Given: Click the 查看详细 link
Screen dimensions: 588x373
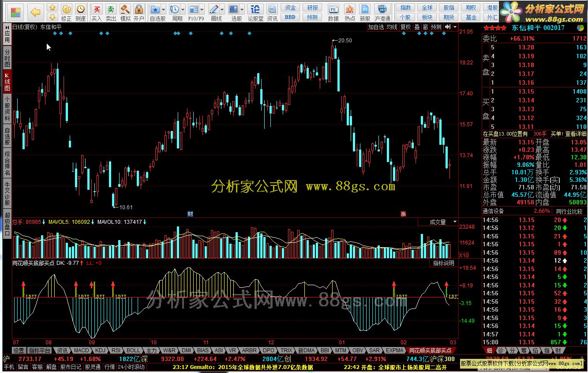Looking at the screenshot, I should [576, 134].
